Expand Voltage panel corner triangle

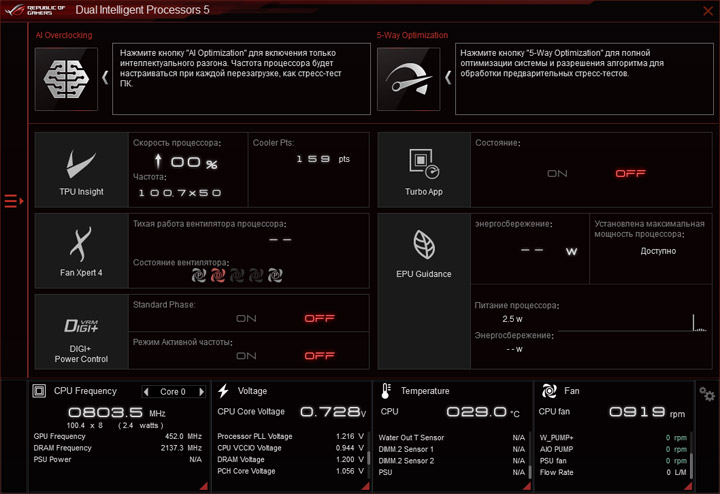coord(366,486)
